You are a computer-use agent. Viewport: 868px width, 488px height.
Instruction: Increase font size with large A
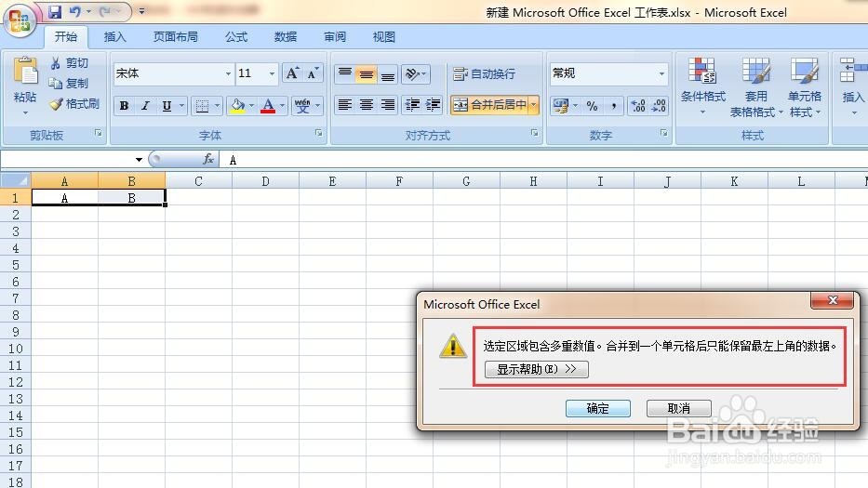292,73
